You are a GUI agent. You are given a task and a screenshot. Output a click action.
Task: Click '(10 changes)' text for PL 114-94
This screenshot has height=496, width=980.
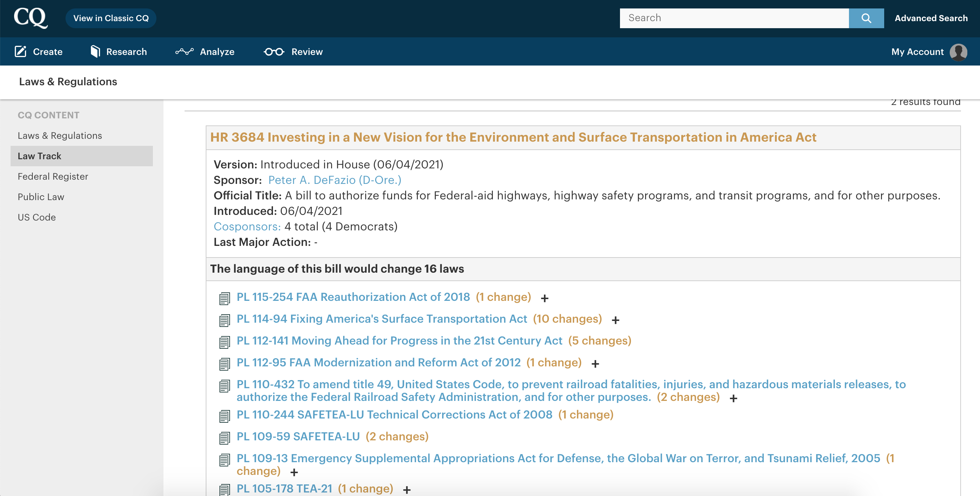pyautogui.click(x=567, y=319)
